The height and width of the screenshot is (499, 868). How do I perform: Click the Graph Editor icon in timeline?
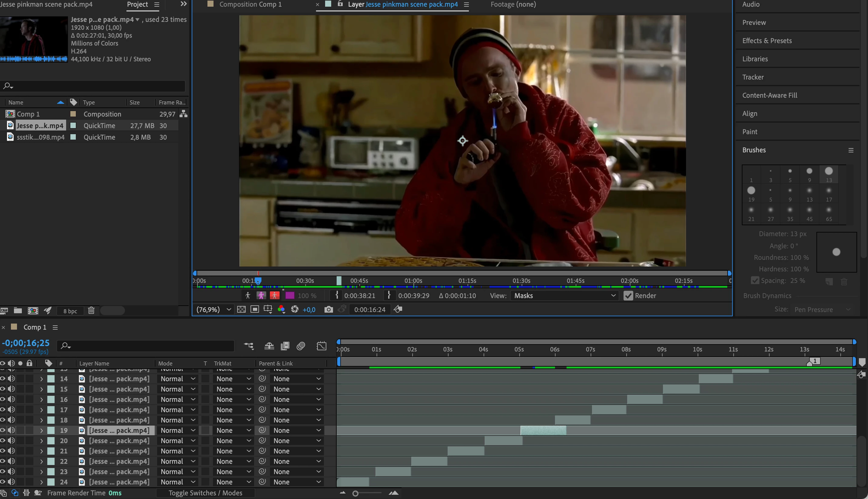click(321, 346)
